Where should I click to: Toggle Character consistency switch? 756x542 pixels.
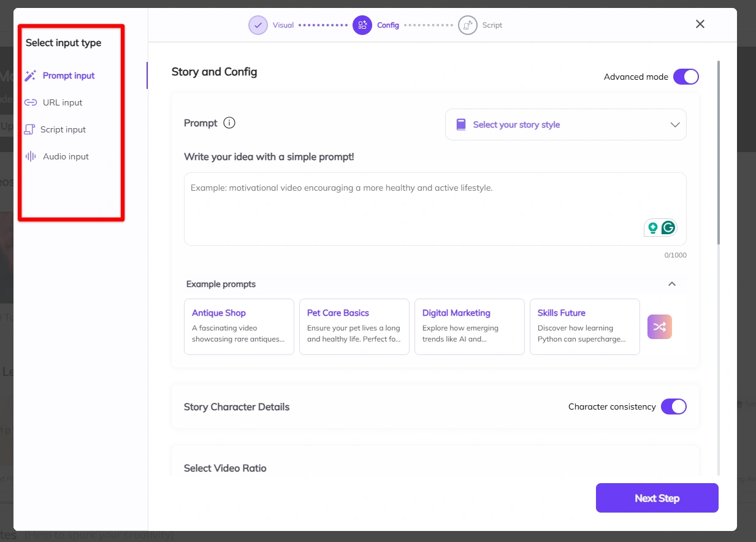pos(674,406)
